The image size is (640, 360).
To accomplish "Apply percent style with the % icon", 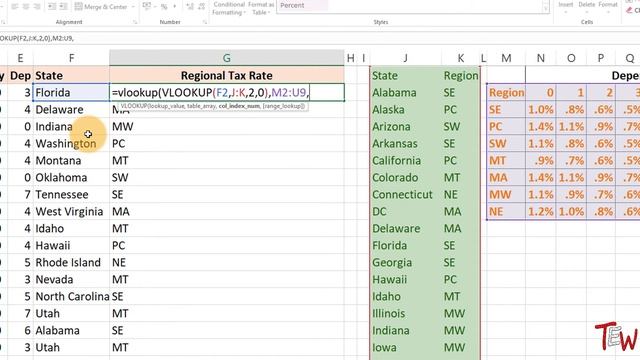I will coord(164,7).
